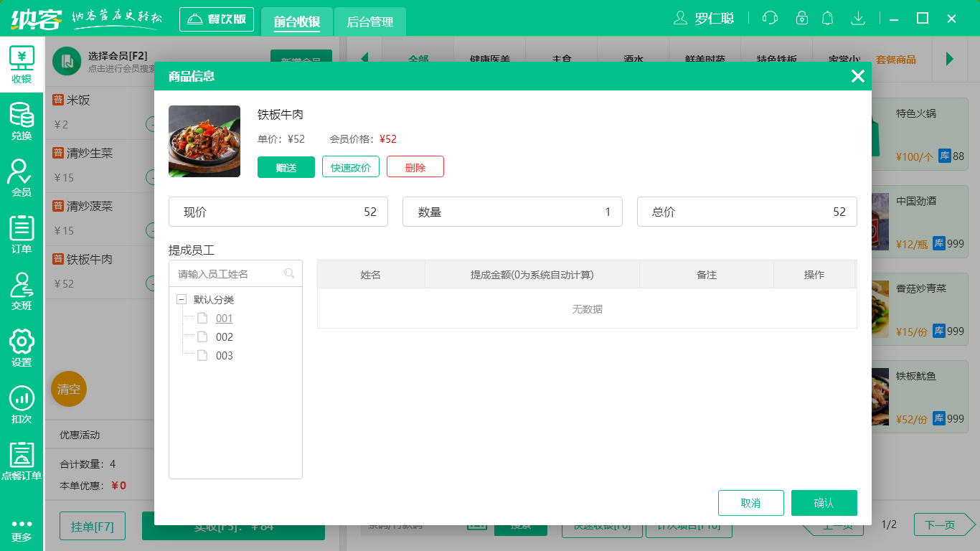Open the 兑换 exchange panel
The image size is (980, 551).
click(x=21, y=121)
